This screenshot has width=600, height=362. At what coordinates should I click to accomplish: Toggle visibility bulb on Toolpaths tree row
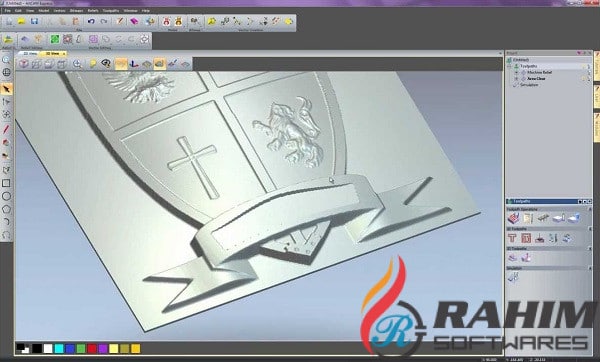click(585, 66)
